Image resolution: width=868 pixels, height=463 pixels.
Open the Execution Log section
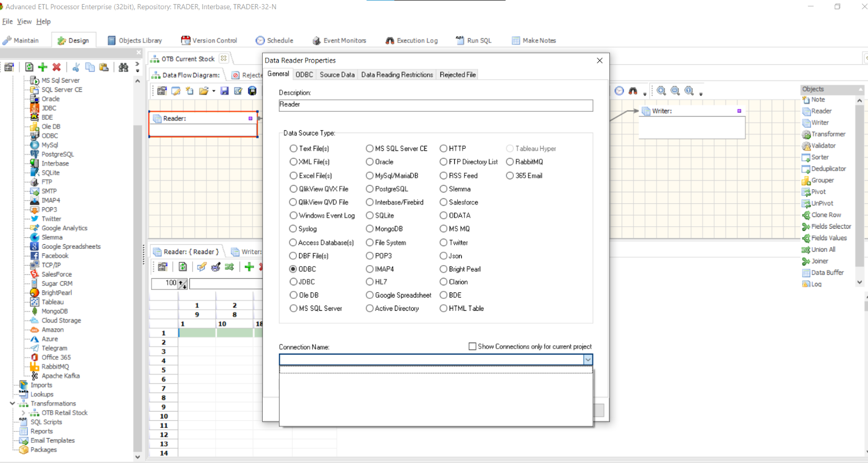411,41
